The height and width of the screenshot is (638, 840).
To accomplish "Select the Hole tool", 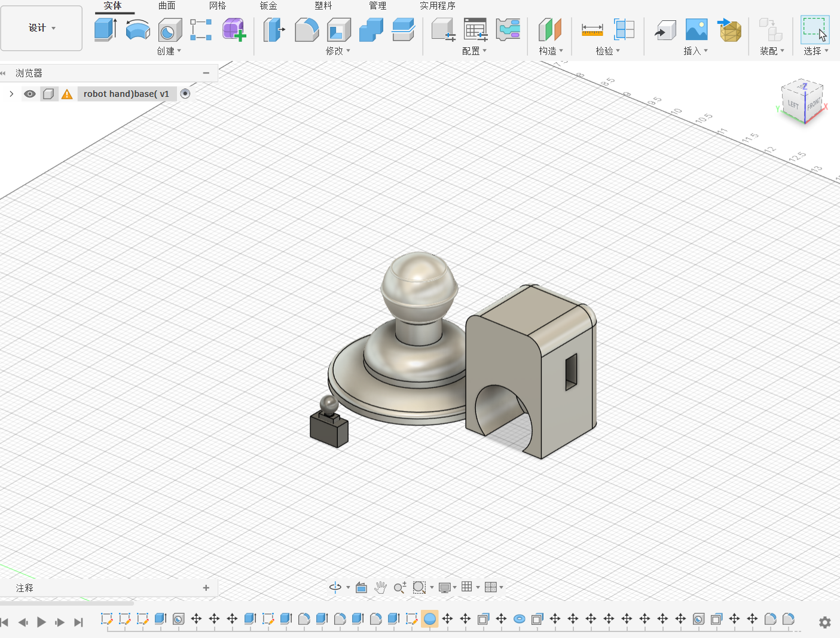I will click(170, 29).
